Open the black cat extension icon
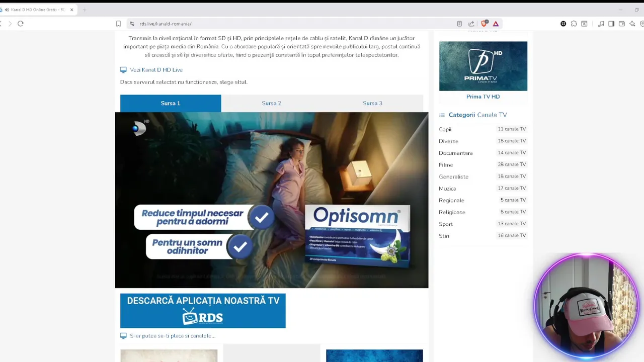 [563, 24]
